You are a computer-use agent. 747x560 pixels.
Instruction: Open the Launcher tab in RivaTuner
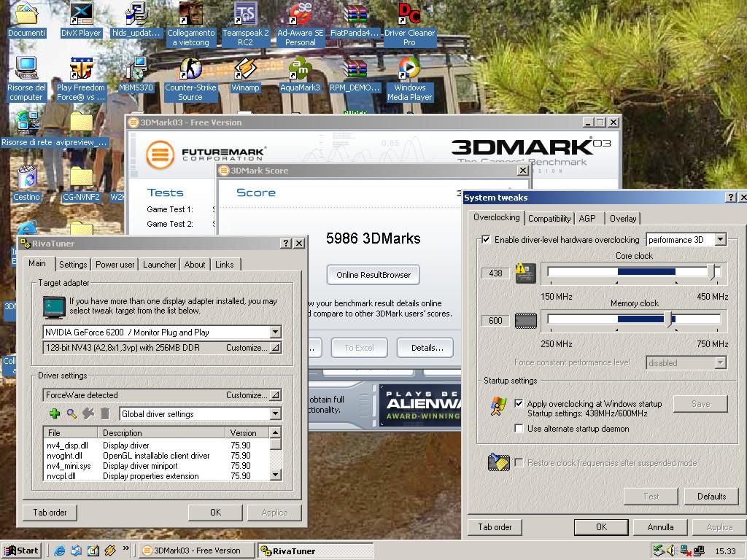(160, 264)
